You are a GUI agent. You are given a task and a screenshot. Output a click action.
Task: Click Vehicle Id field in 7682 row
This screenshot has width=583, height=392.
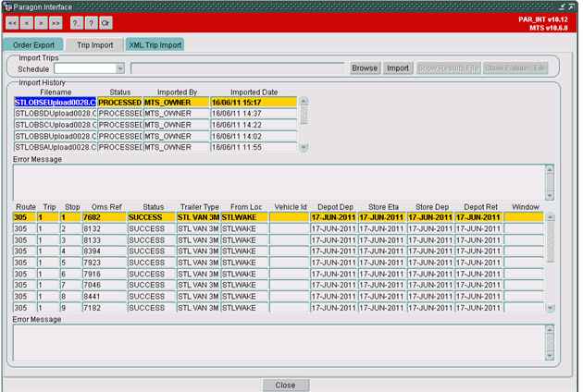click(x=290, y=217)
